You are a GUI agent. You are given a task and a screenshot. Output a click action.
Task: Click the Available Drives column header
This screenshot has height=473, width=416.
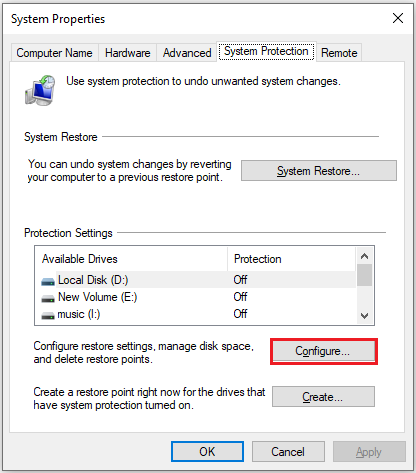131,259
